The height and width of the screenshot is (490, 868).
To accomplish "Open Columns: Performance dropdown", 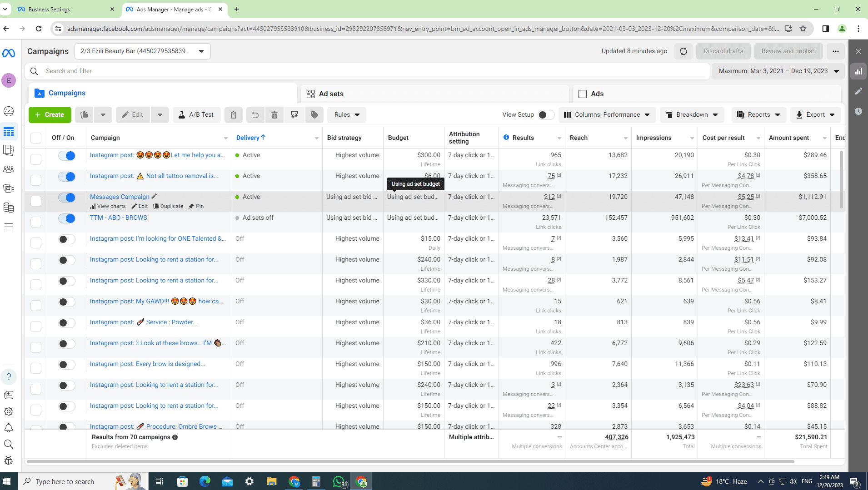I will coord(607,115).
